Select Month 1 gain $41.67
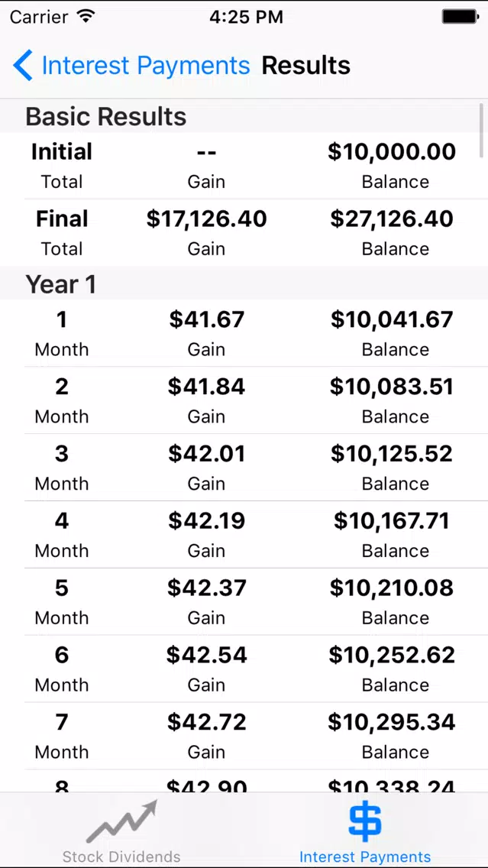488x868 pixels. coord(206,319)
